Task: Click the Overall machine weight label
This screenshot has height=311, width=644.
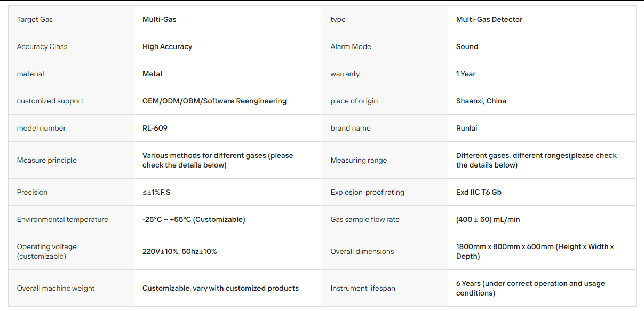Action: coord(56,288)
